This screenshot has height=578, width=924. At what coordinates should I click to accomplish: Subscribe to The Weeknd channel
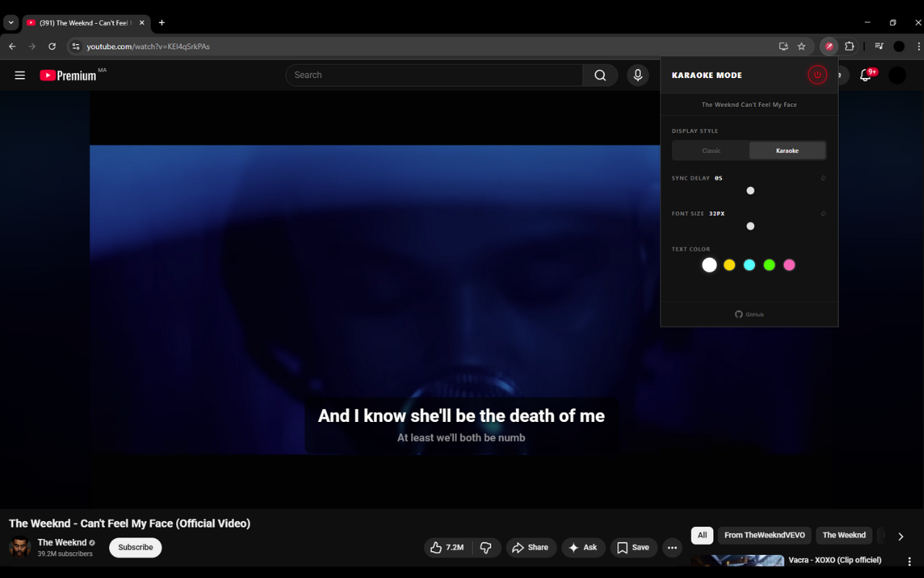click(136, 547)
